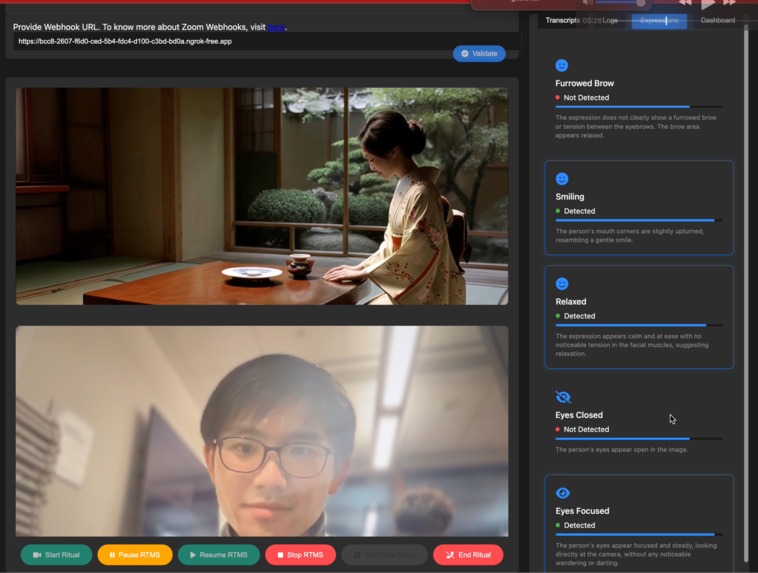
Task: Click the webcam video of man with glasses
Action: point(262,431)
